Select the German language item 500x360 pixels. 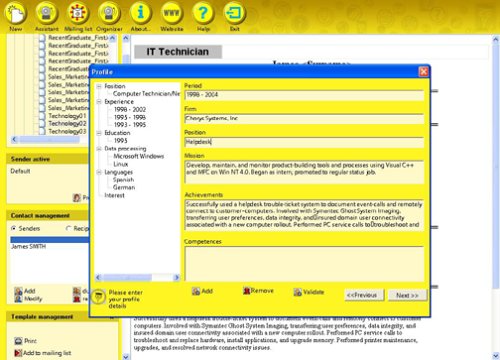(x=124, y=187)
